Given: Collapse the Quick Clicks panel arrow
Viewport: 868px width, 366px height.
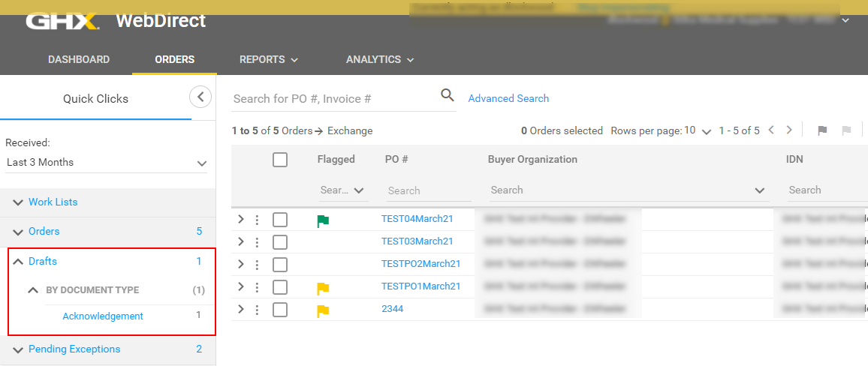Looking at the screenshot, I should [200, 97].
